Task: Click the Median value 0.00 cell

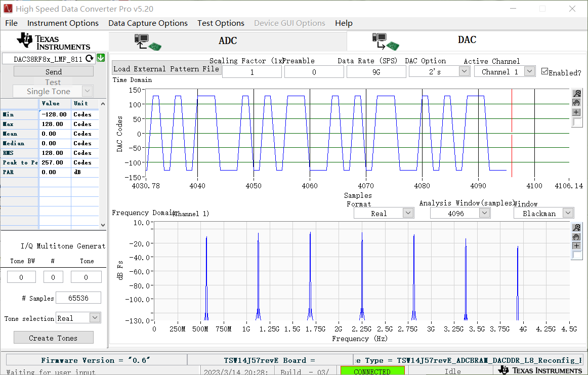Action: coord(55,143)
